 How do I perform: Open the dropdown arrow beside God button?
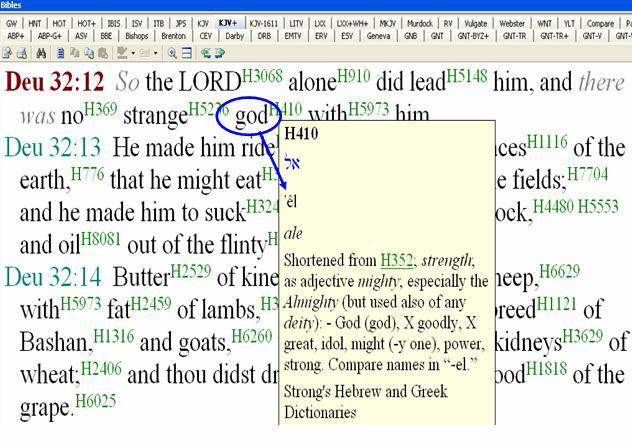click(156, 53)
